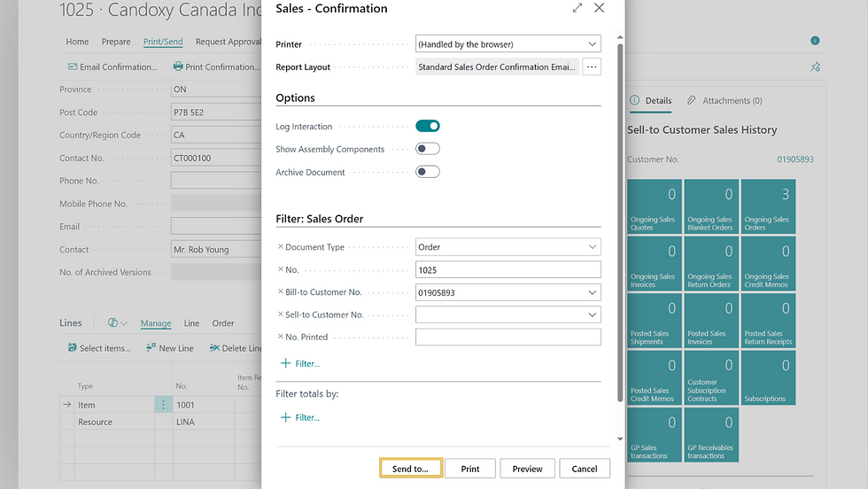Click New Line in the Lines section
The image size is (868, 489).
(169, 348)
